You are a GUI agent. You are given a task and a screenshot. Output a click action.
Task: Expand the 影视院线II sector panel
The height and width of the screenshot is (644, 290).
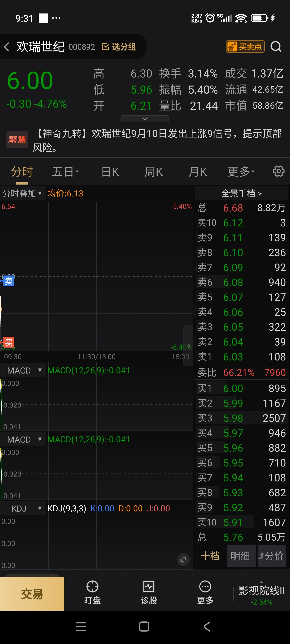click(x=261, y=594)
